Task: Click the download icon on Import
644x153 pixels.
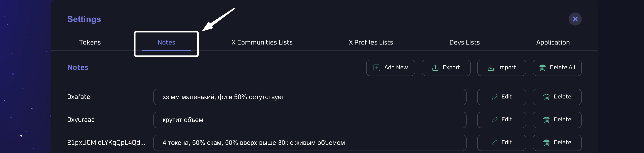Action: tap(491, 68)
